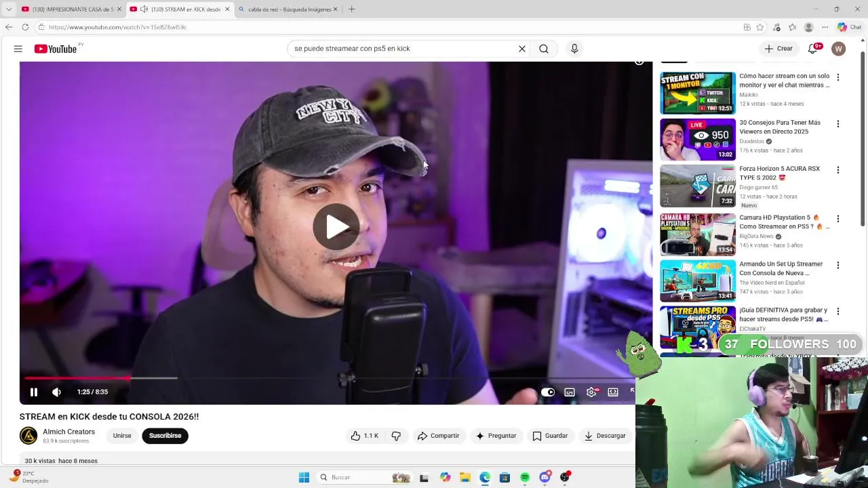The height and width of the screenshot is (488, 868).
Task: Subscribe using the Suscribirse button
Action: click(165, 436)
